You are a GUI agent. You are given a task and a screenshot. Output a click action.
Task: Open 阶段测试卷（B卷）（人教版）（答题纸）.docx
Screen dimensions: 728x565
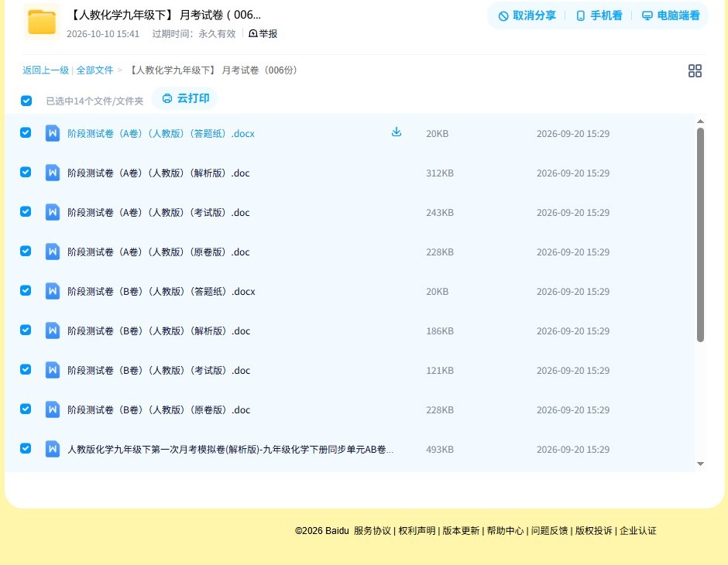[x=161, y=291]
